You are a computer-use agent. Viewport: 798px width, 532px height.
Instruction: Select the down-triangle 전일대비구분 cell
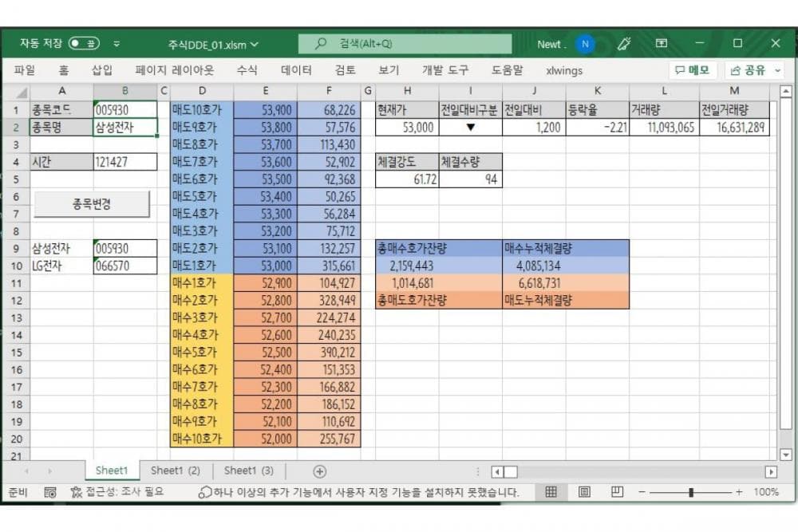(471, 127)
